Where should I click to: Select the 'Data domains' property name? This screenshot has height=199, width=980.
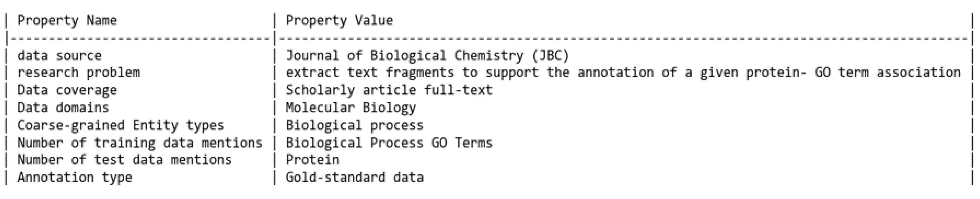pos(63,108)
